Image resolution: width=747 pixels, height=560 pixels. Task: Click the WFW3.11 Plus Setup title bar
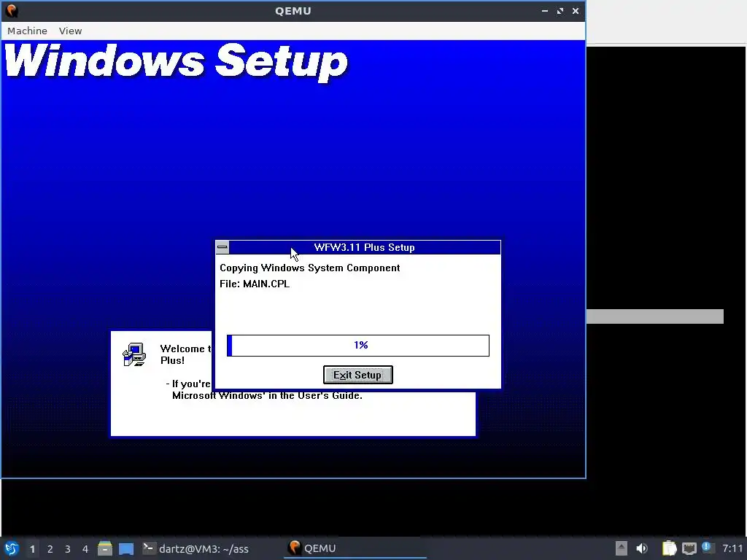(x=365, y=247)
